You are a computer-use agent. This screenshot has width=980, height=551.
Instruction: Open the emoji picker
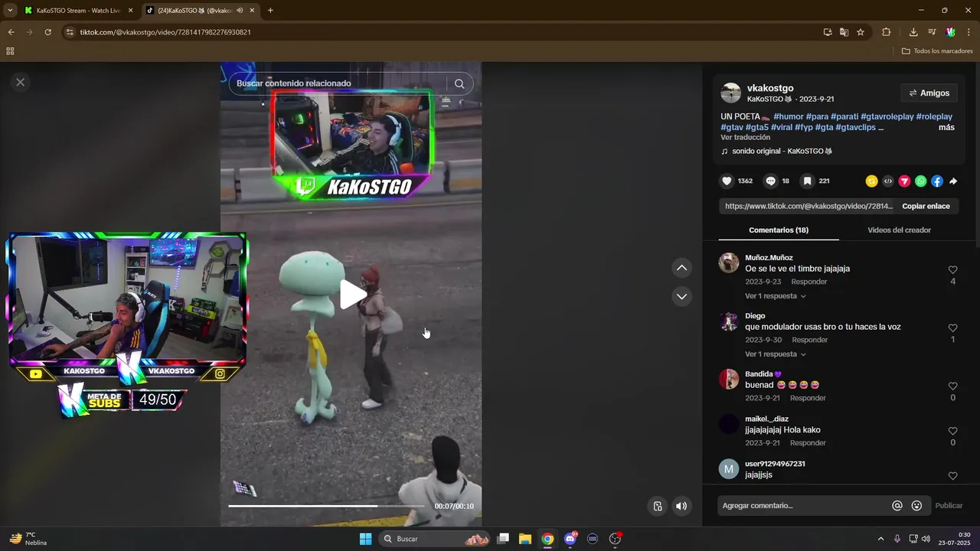916,506
